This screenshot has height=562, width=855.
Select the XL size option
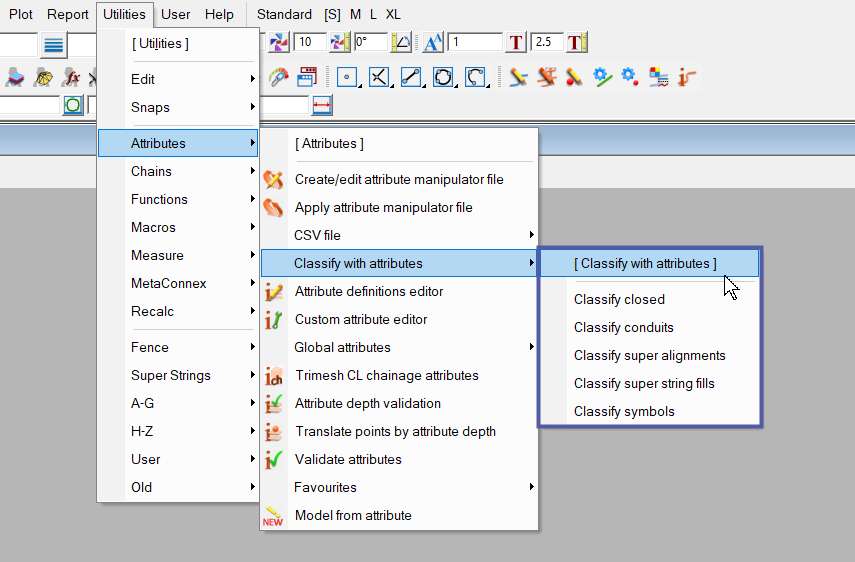(x=393, y=14)
